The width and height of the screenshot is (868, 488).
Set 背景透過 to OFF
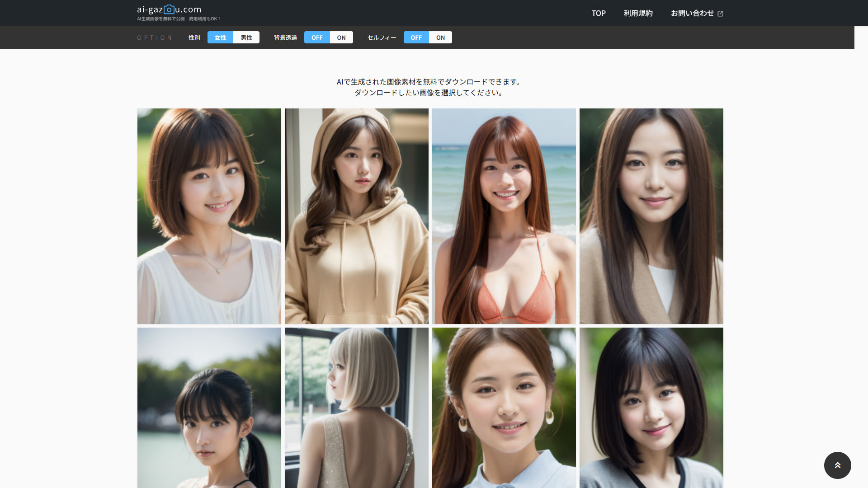tap(317, 38)
